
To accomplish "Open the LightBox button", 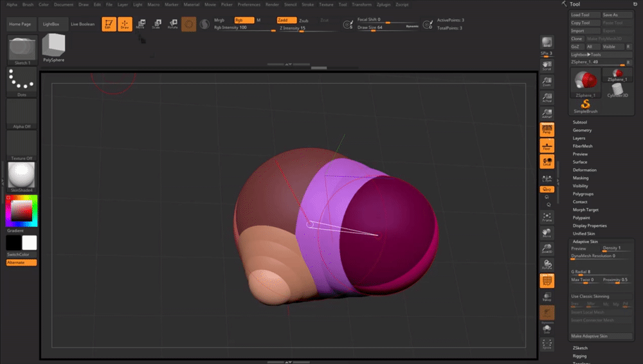I will (x=51, y=24).
